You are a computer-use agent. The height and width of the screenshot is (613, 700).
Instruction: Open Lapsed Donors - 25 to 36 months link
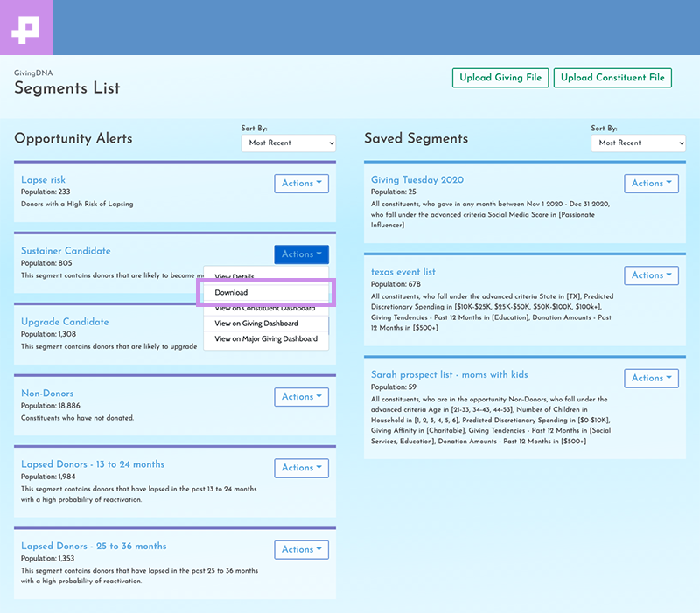tap(94, 546)
